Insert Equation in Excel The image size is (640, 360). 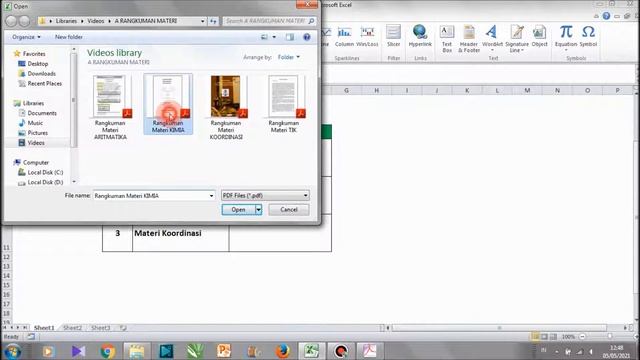coord(566,38)
